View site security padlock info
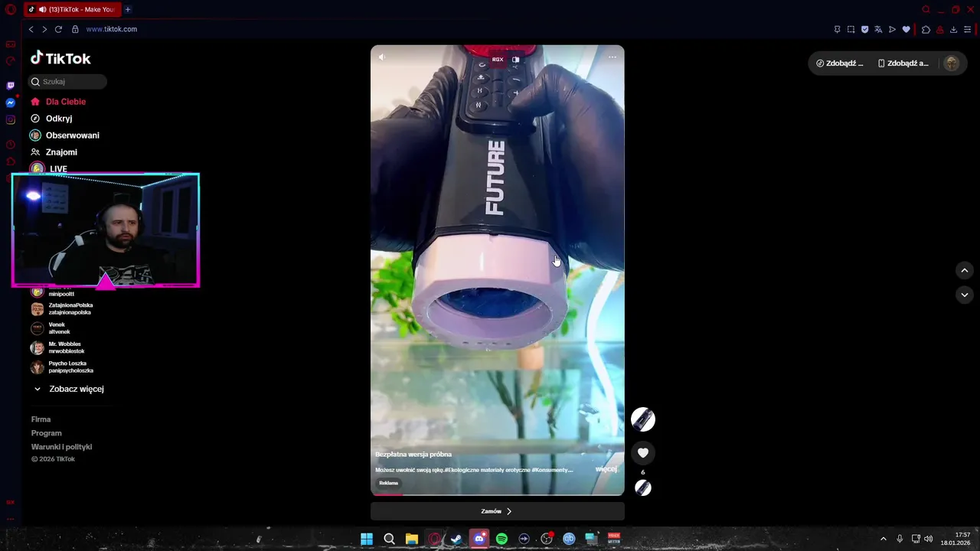Screen dimensions: 980x551 (75, 29)
